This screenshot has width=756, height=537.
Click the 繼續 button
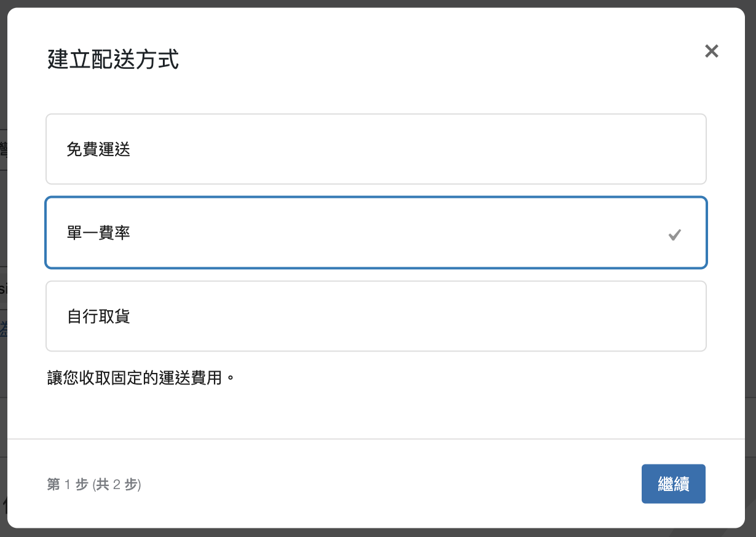(673, 484)
